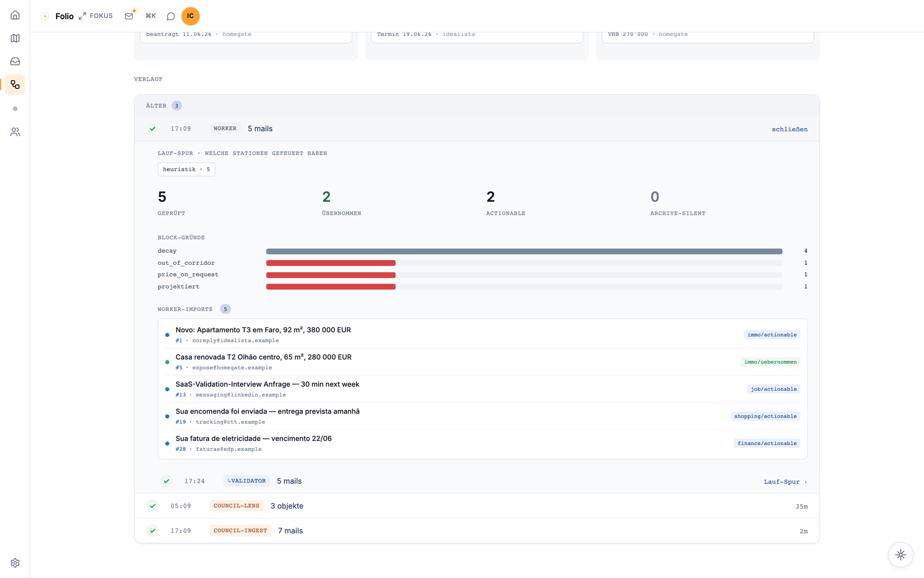Click the VALIDATOR badge at 17:24
Viewport: 924px width, 578px height.
click(x=246, y=481)
